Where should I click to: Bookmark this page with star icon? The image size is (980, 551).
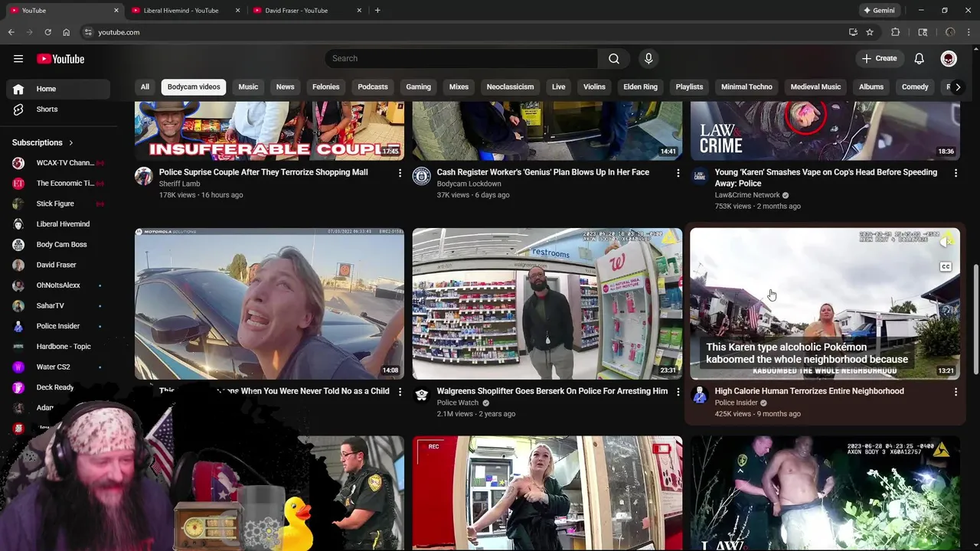click(x=870, y=32)
